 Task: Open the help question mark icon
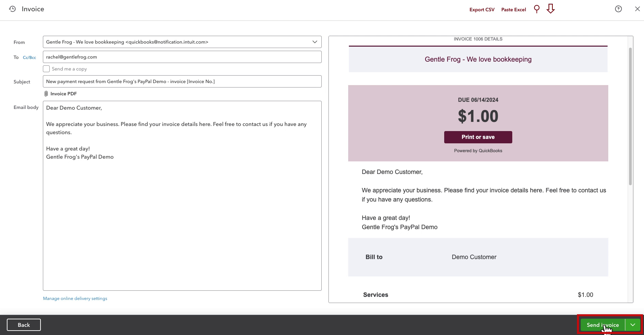click(618, 9)
